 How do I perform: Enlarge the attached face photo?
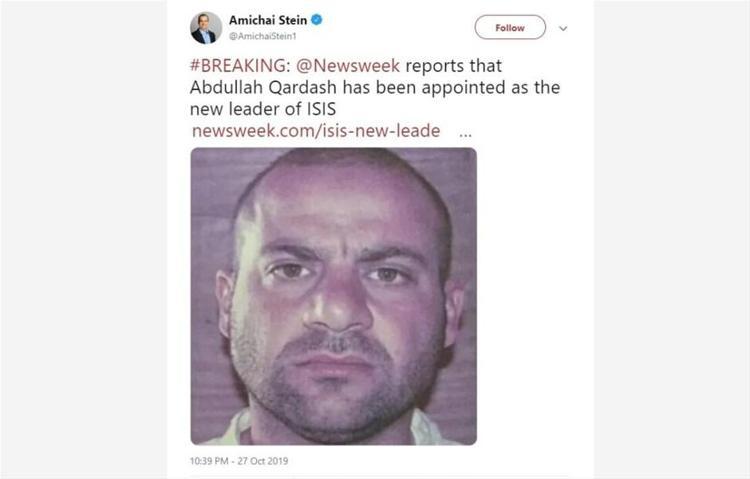(x=333, y=296)
